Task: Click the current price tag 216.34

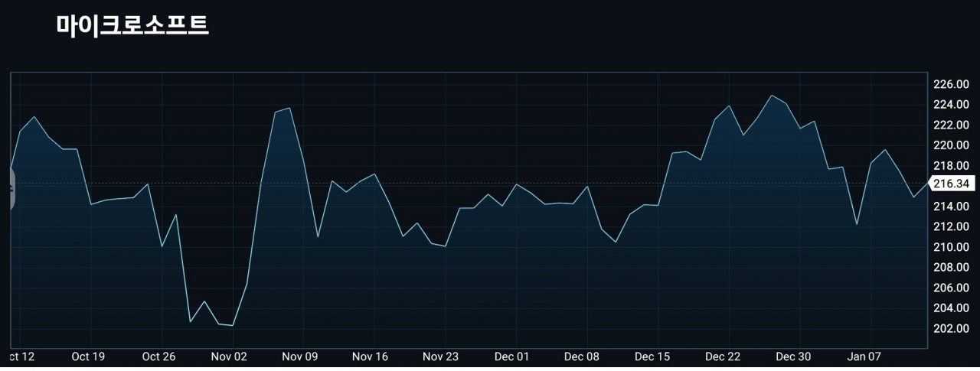Action: 950,184
